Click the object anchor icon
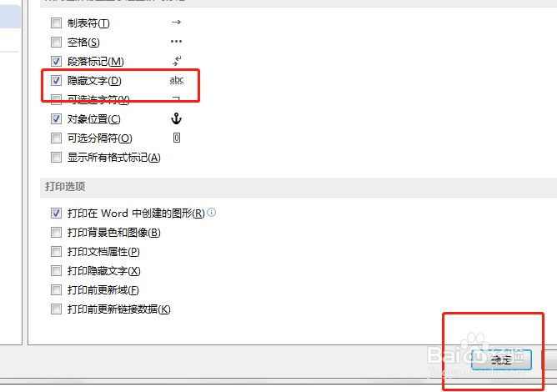557x392 pixels. (176, 118)
